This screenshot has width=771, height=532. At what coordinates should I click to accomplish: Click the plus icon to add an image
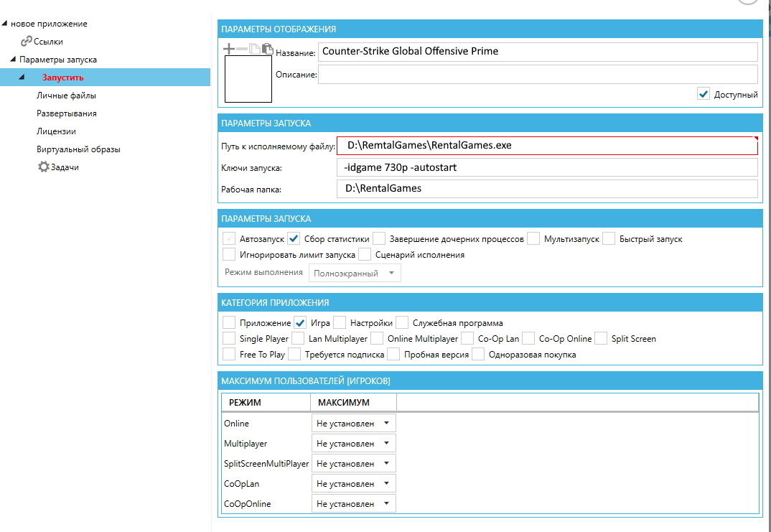[229, 49]
